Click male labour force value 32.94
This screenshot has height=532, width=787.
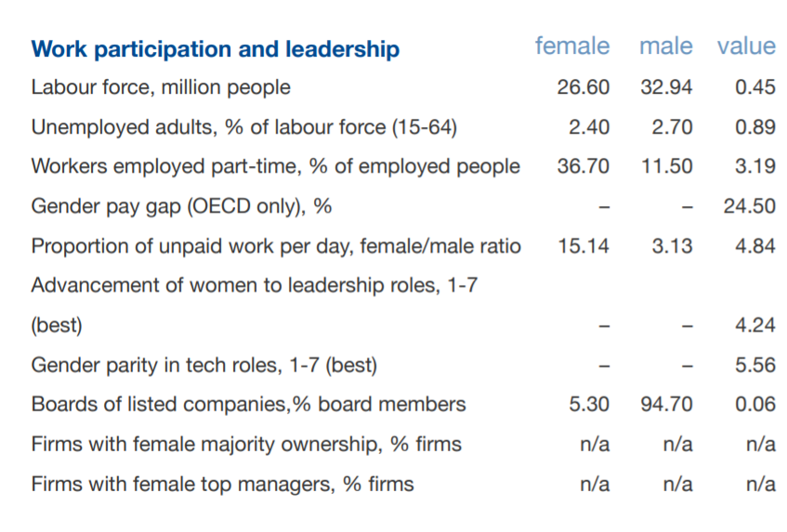click(666, 87)
